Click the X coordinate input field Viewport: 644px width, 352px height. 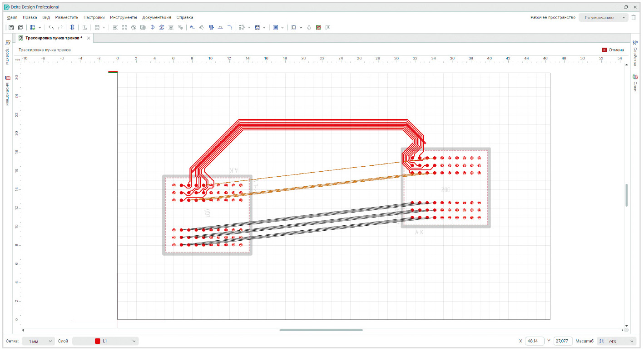pos(535,341)
